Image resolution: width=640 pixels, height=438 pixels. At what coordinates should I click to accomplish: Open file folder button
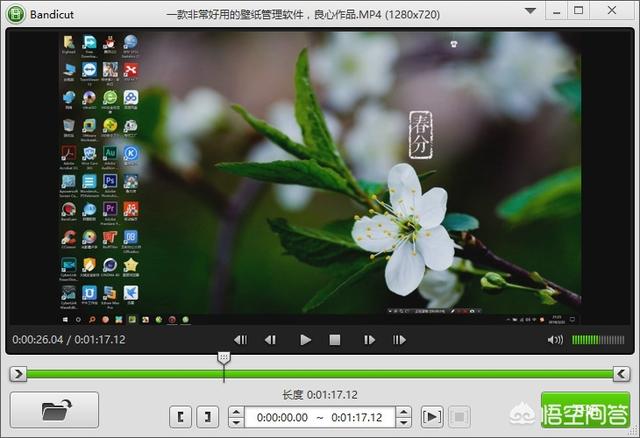point(54,410)
